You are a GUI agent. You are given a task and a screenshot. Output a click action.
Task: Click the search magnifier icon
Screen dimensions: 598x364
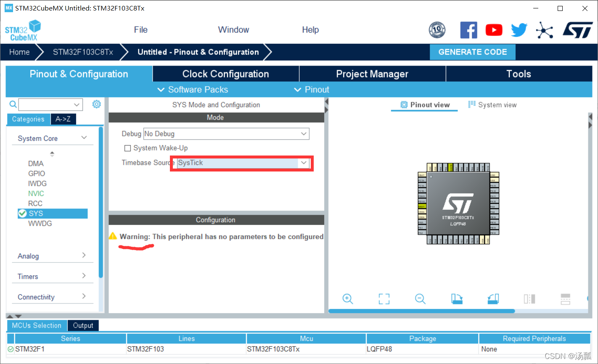click(x=13, y=104)
